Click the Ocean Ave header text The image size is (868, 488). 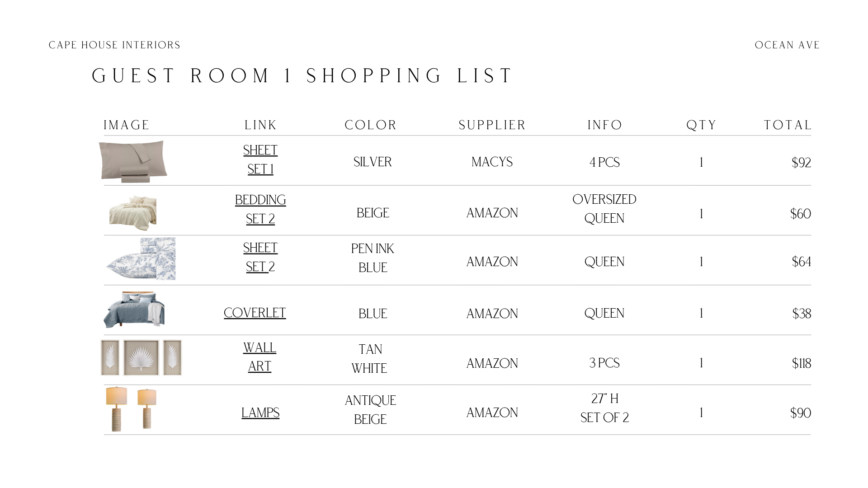click(787, 45)
